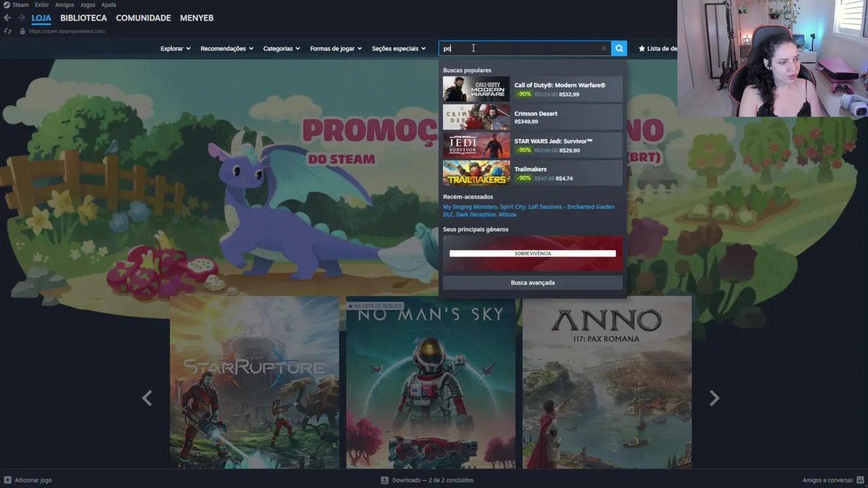This screenshot has width=868, height=488.
Task: Open the Ajuda menu
Action: click(x=108, y=5)
